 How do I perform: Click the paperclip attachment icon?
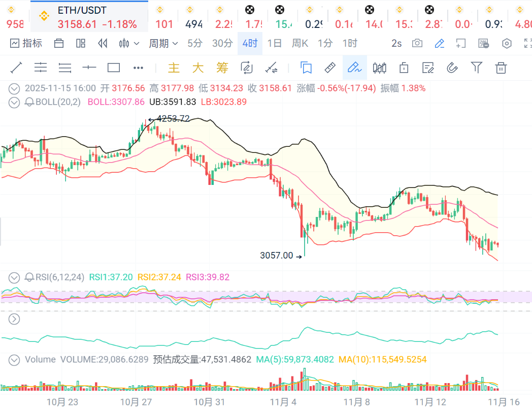452,68
